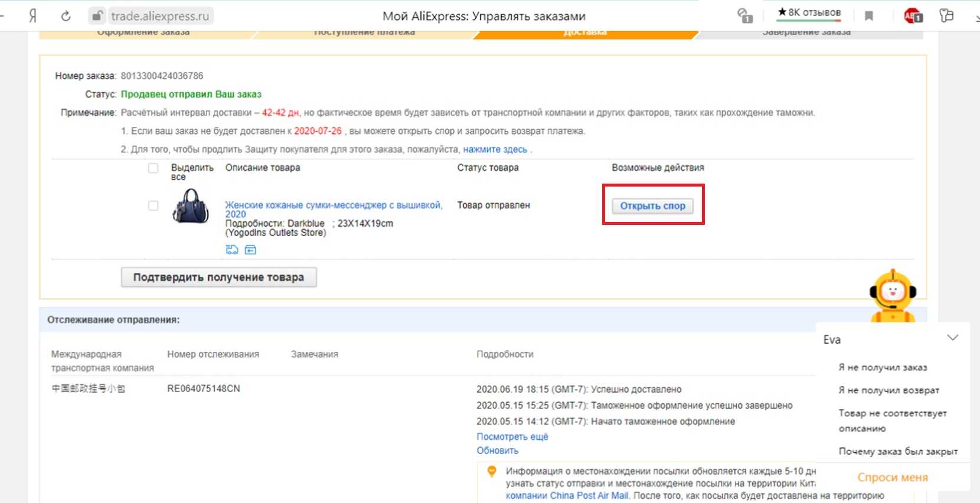Click the return box icon under the product
The height and width of the screenshot is (503, 980).
point(250,250)
